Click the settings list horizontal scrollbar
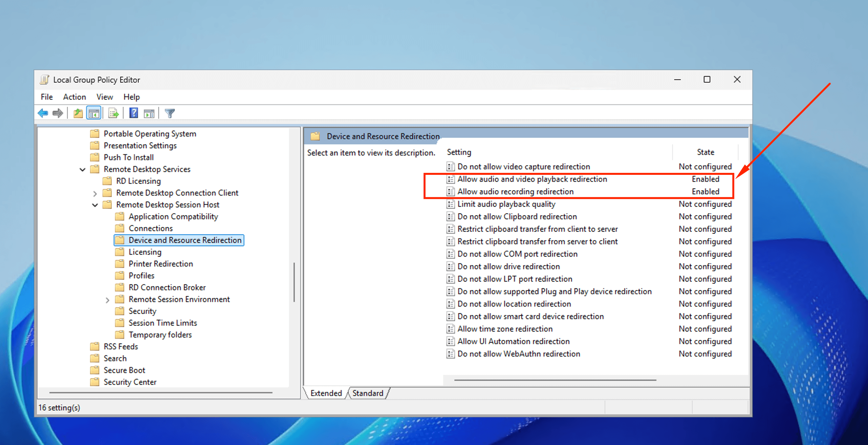Screen dimensions: 868x445 [555, 380]
